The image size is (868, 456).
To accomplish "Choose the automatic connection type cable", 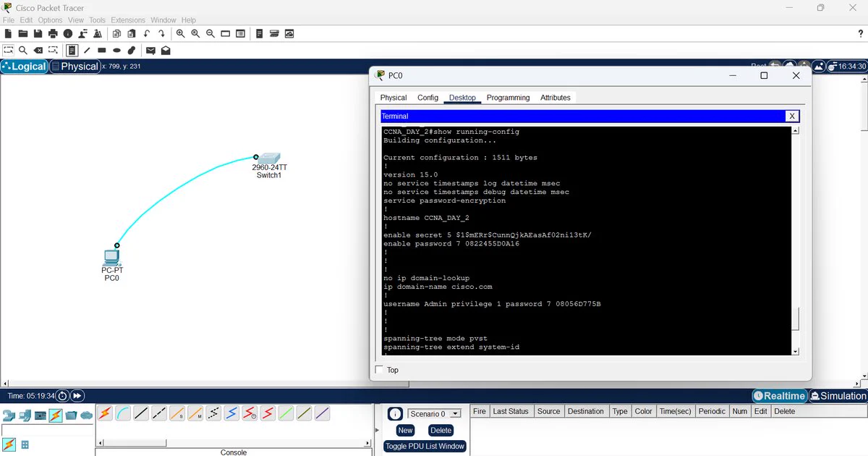I will coord(105,413).
